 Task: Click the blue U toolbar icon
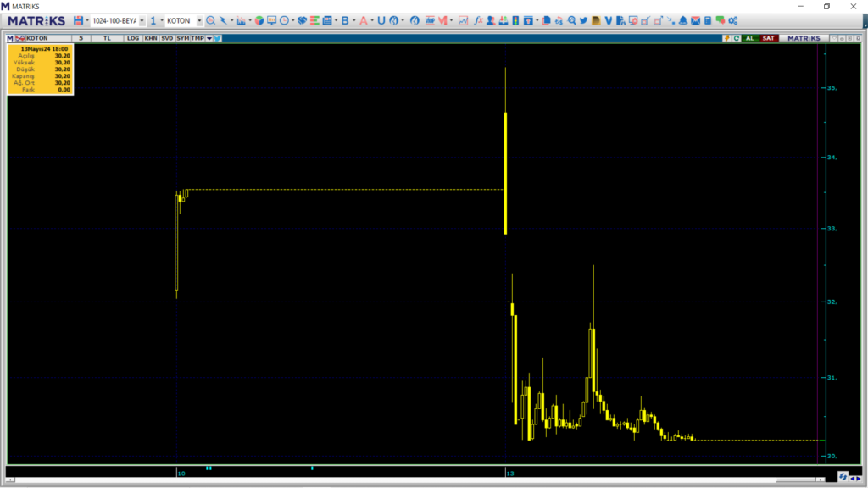click(381, 20)
